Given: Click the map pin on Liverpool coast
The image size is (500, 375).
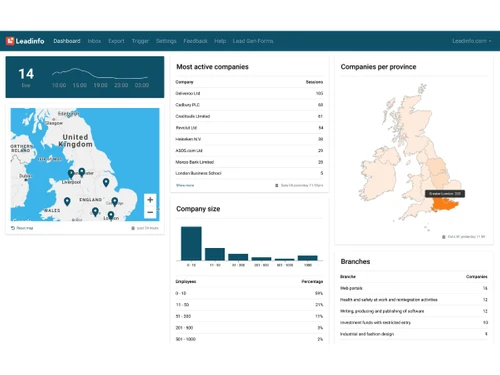Looking at the screenshot, I should tap(71, 174).
